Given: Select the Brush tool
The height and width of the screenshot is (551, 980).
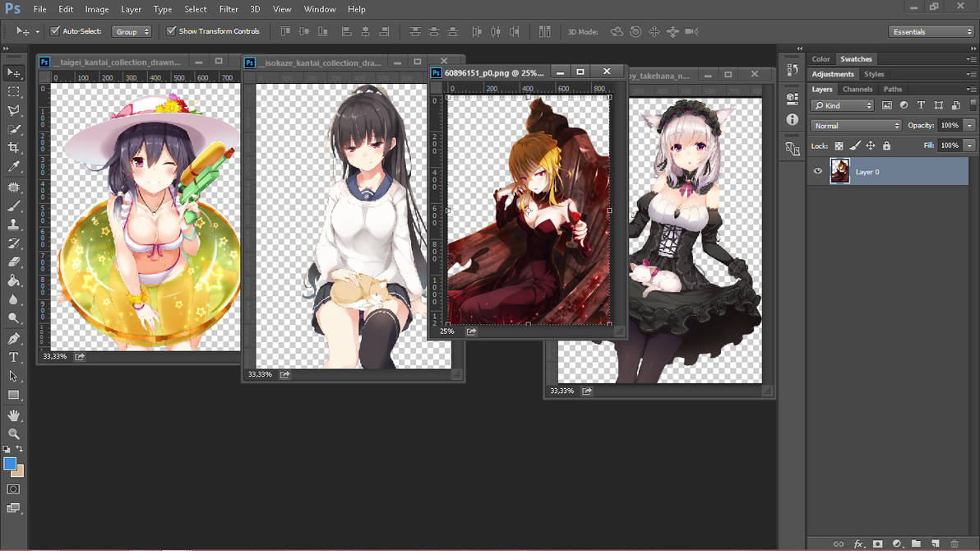Looking at the screenshot, I should click(x=13, y=206).
